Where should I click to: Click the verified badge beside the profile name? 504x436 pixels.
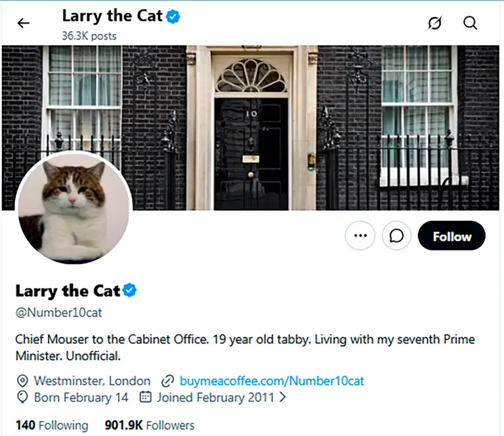coord(129,290)
